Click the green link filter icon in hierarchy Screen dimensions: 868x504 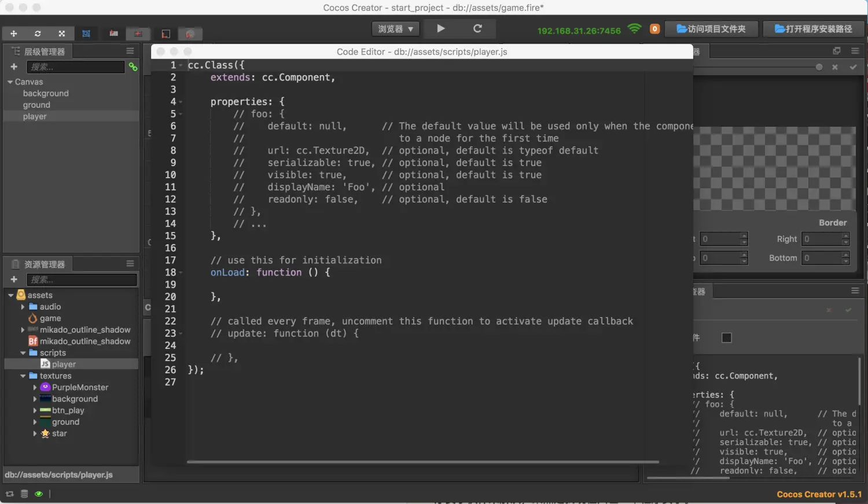pyautogui.click(x=133, y=67)
